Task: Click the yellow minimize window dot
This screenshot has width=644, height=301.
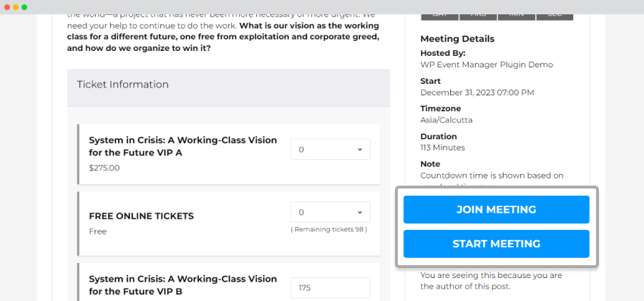Action: pyautogui.click(x=16, y=7)
